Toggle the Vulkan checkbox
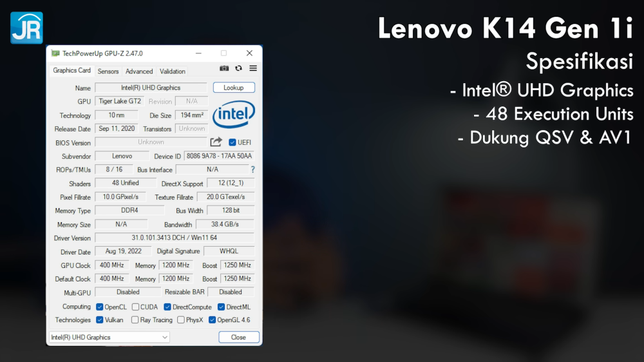 pos(99,319)
